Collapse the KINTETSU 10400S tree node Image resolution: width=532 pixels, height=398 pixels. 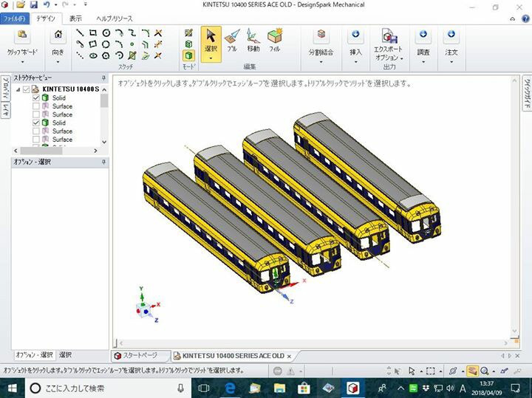pos(18,89)
